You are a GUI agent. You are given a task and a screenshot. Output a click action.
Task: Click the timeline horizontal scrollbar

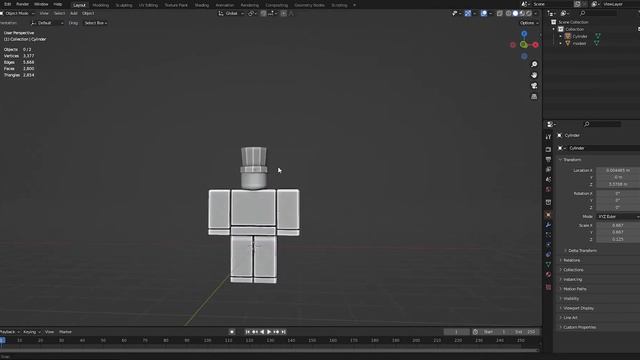click(269, 350)
